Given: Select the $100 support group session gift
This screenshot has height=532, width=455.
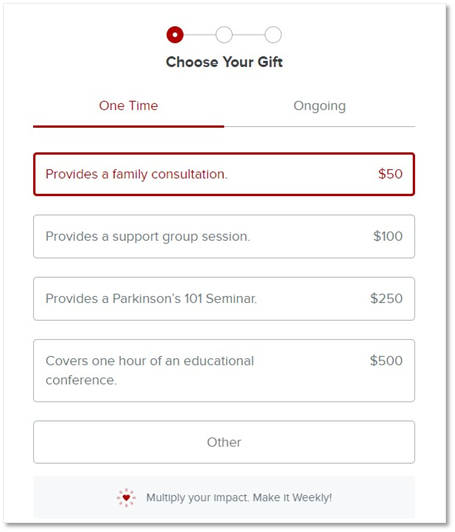Looking at the screenshot, I should (x=224, y=236).
